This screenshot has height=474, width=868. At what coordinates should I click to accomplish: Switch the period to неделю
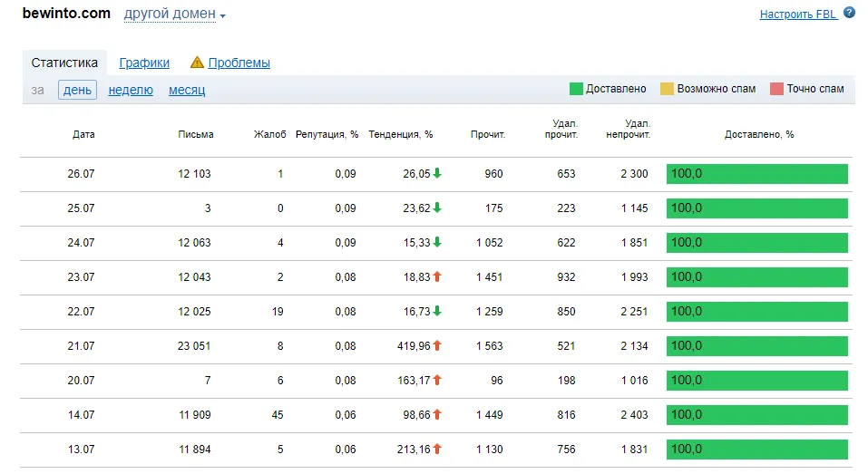point(131,90)
